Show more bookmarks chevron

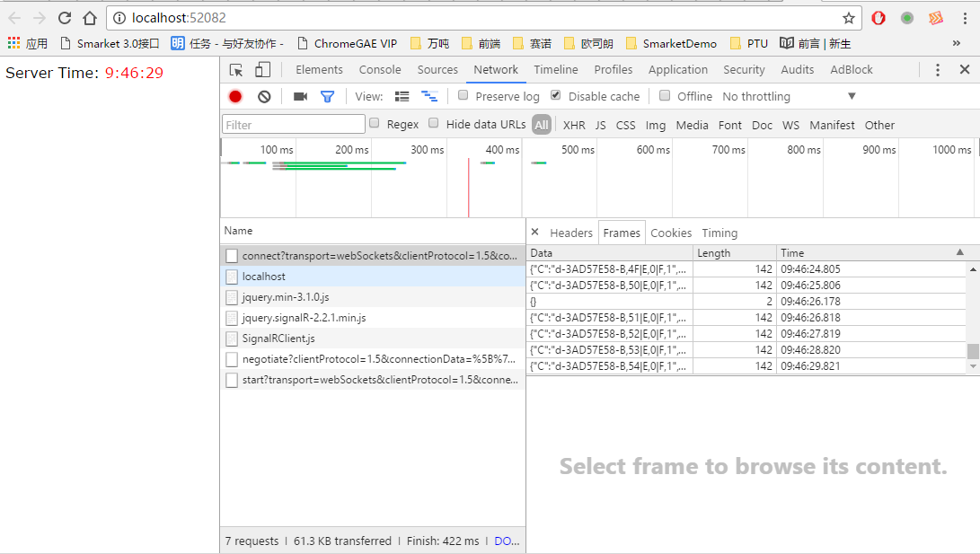[x=957, y=43]
